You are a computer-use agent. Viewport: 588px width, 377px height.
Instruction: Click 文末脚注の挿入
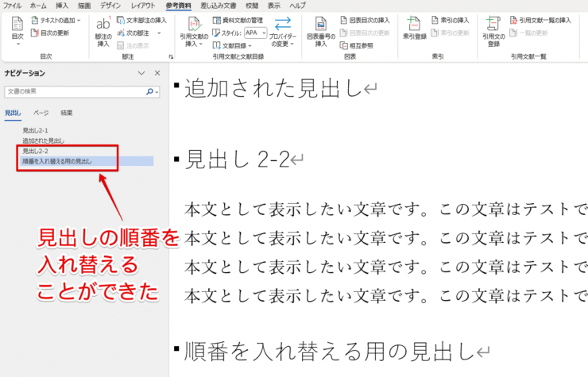[x=141, y=20]
